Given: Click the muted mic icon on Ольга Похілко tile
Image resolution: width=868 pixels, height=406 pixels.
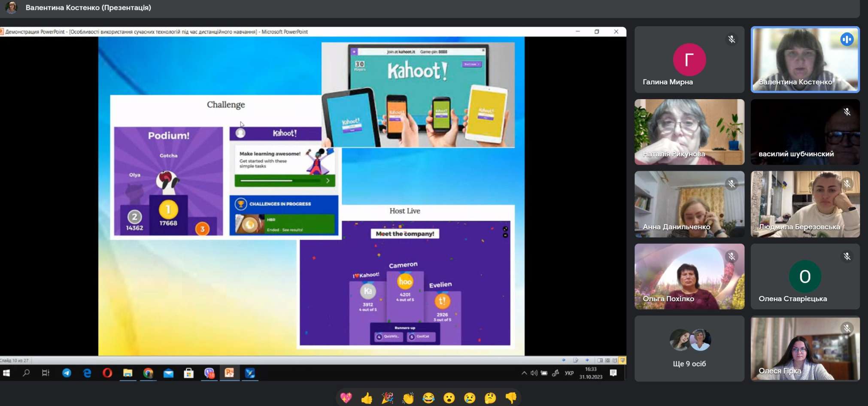Looking at the screenshot, I should (731, 257).
